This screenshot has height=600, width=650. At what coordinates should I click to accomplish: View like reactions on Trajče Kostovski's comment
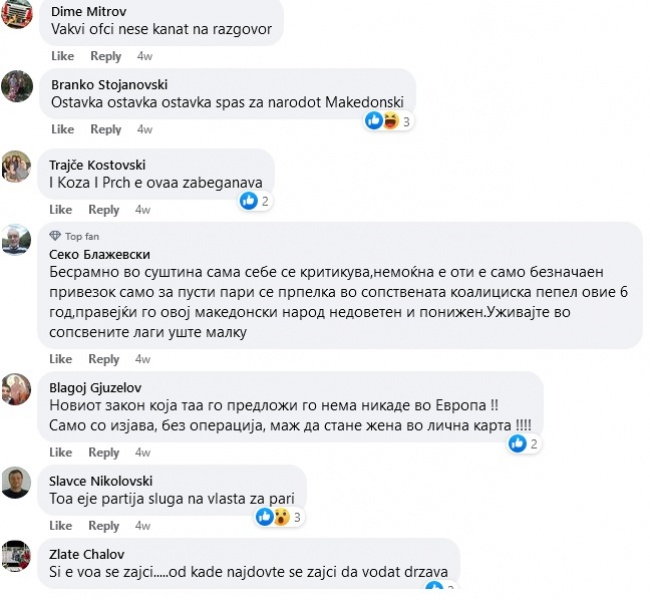point(256,201)
